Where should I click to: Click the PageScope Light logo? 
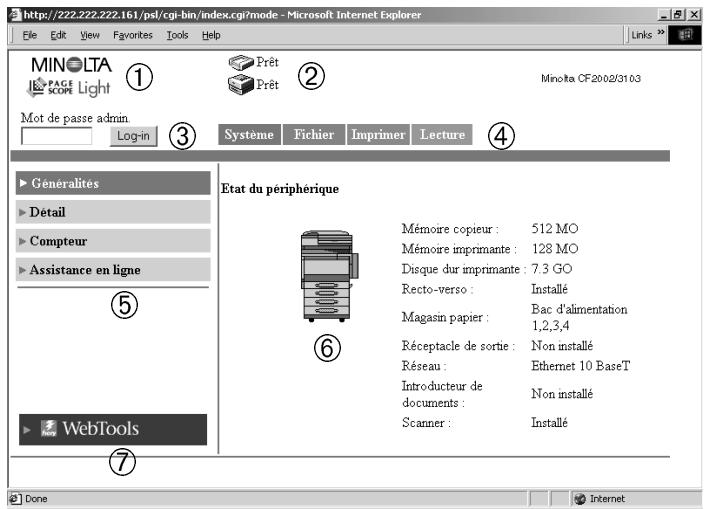(69, 87)
